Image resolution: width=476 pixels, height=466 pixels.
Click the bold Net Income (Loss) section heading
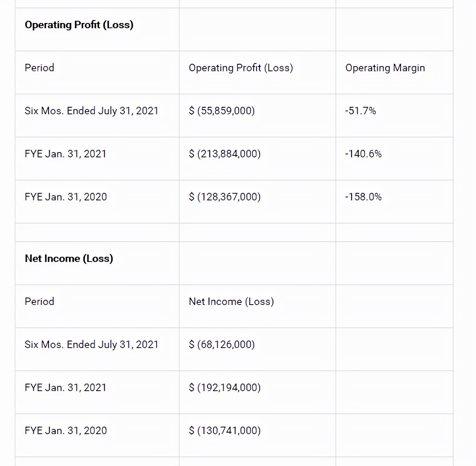69,259
